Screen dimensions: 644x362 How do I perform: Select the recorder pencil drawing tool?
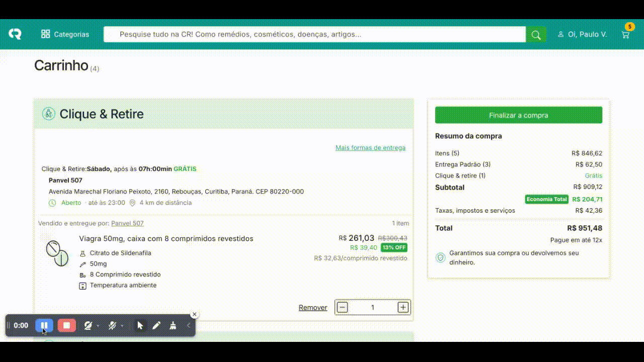tap(156, 326)
